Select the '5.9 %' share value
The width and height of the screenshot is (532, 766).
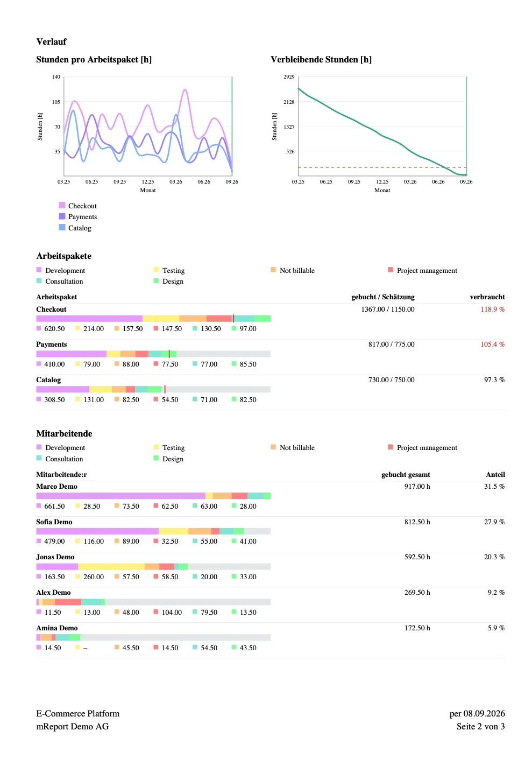pos(496,628)
